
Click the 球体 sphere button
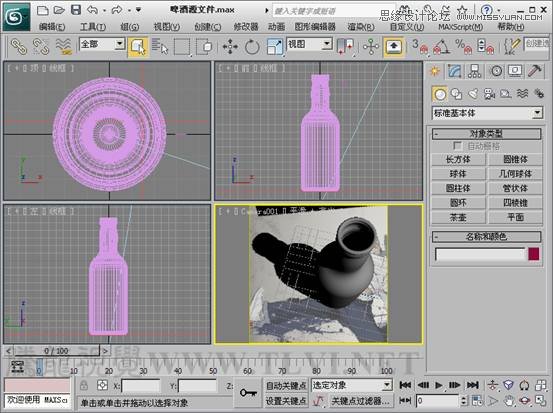(x=458, y=174)
